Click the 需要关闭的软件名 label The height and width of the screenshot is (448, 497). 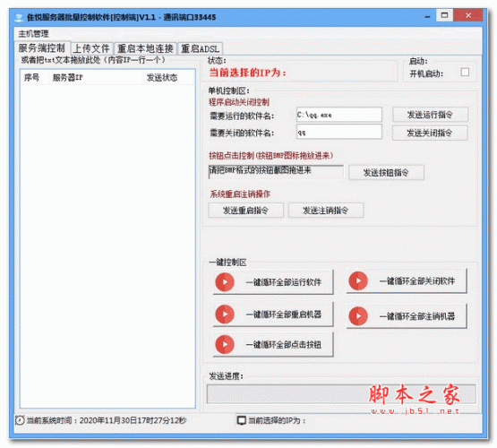click(242, 133)
